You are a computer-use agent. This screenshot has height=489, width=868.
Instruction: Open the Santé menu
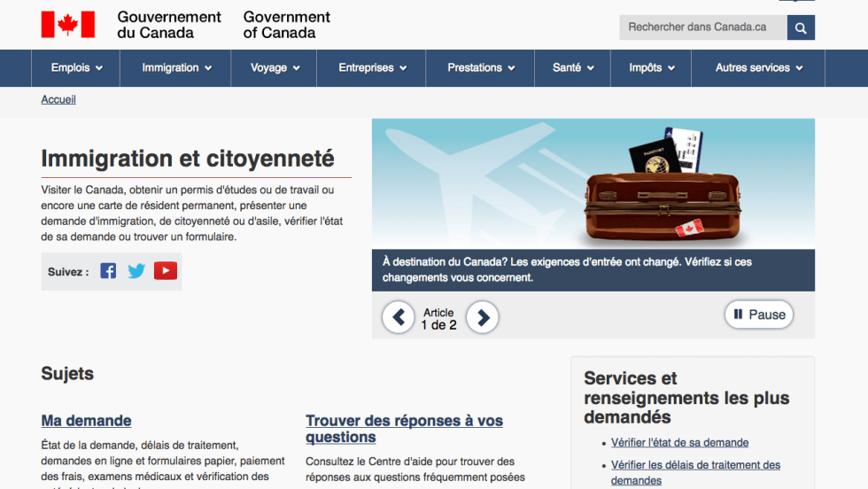pyautogui.click(x=572, y=68)
